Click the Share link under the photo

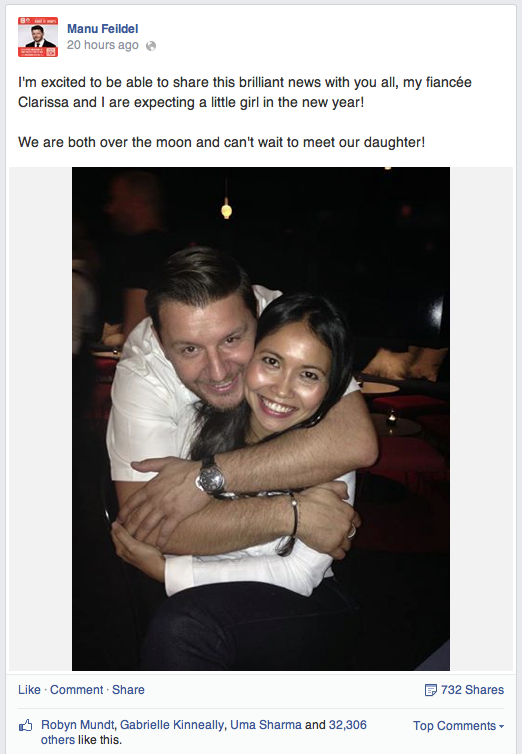[x=128, y=690]
